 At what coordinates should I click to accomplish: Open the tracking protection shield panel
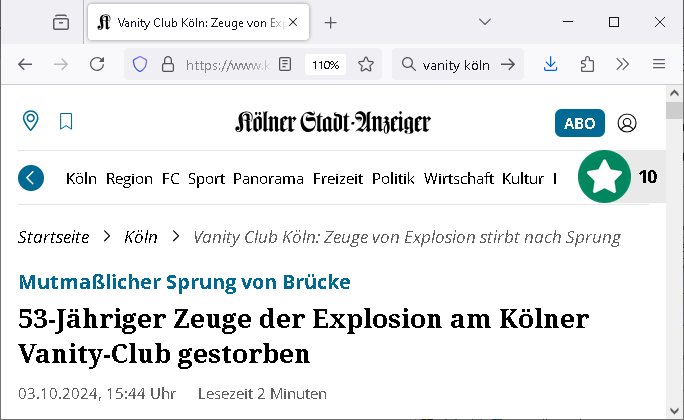tap(140, 64)
